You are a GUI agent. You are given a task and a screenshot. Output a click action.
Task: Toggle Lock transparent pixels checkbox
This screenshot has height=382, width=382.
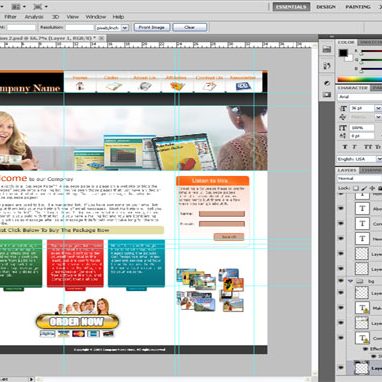(356, 188)
